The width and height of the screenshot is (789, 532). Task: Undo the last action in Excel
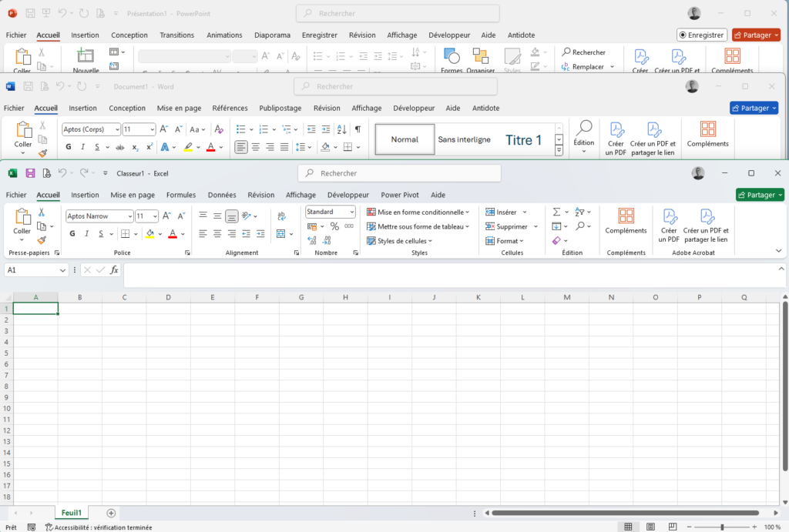62,173
